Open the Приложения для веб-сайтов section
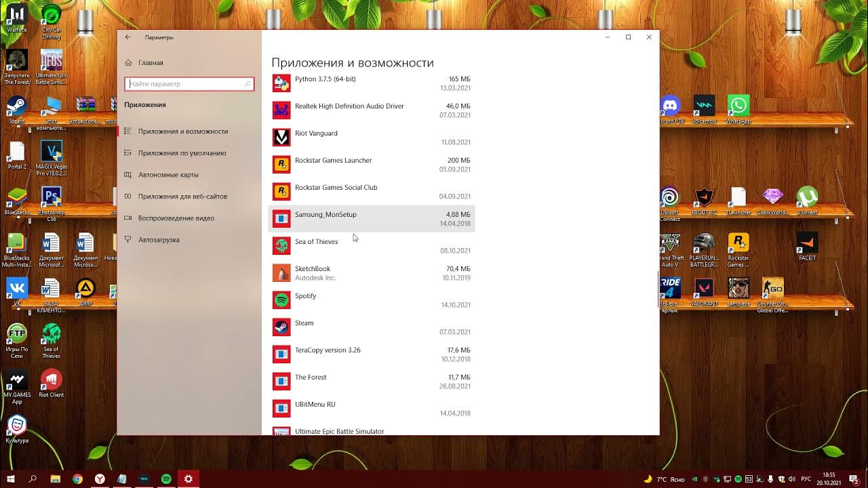Screen dimensions: 868x488 coord(189,197)
